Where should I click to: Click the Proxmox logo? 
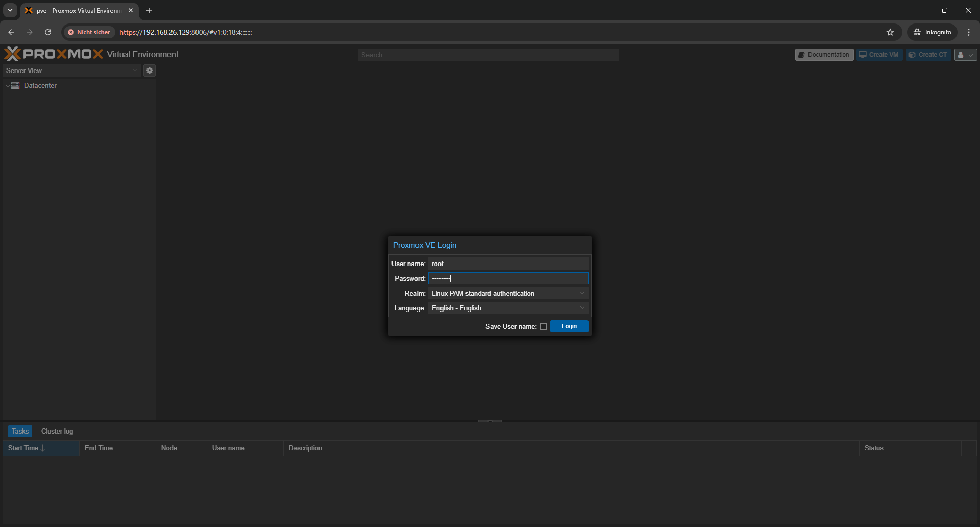pos(54,53)
